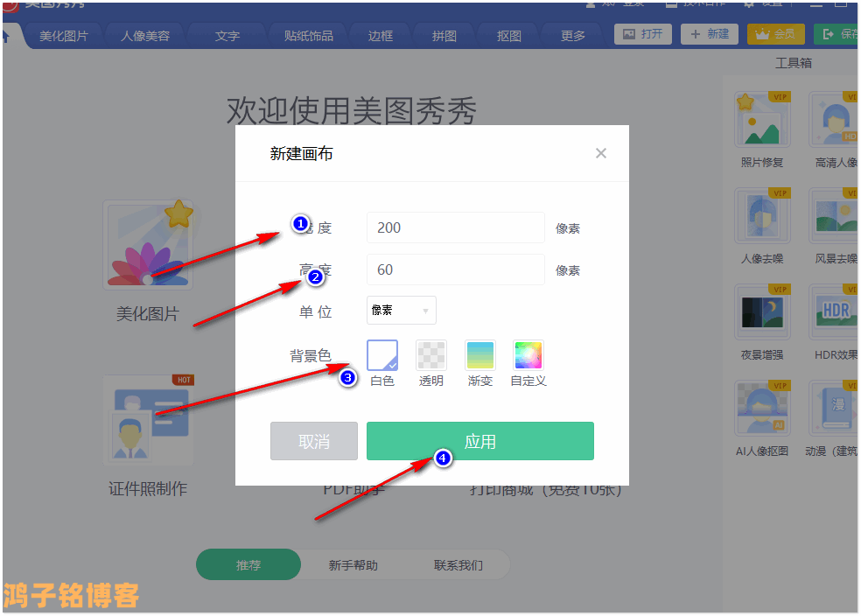Select the 白色 white background option
Image resolution: width=861 pixels, height=616 pixels.
click(x=382, y=355)
